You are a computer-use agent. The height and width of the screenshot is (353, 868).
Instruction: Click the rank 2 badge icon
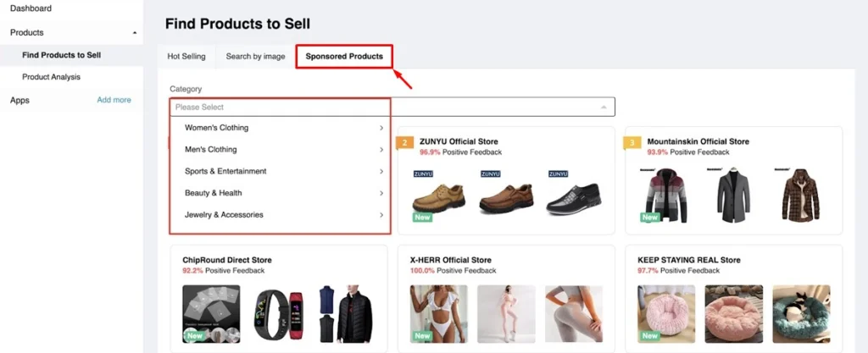point(405,142)
